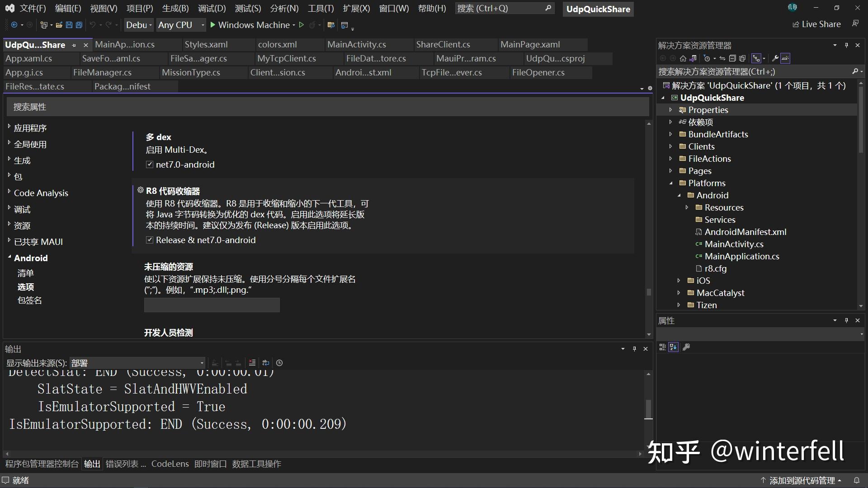Enable word wrap in the Output window
The width and height of the screenshot is (868, 488).
pyautogui.click(x=266, y=363)
